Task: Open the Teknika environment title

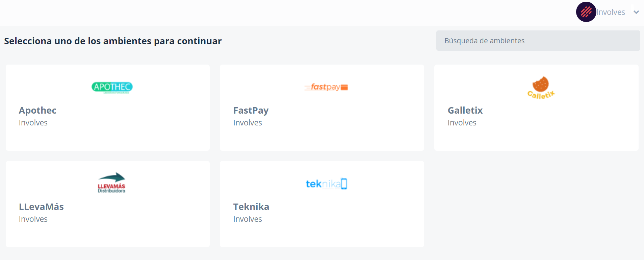Action: pos(251,207)
